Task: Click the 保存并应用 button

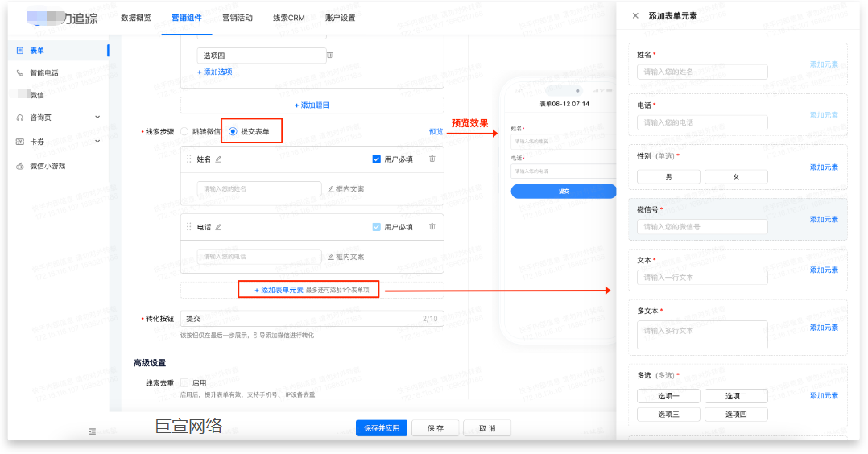Action: coord(382,428)
